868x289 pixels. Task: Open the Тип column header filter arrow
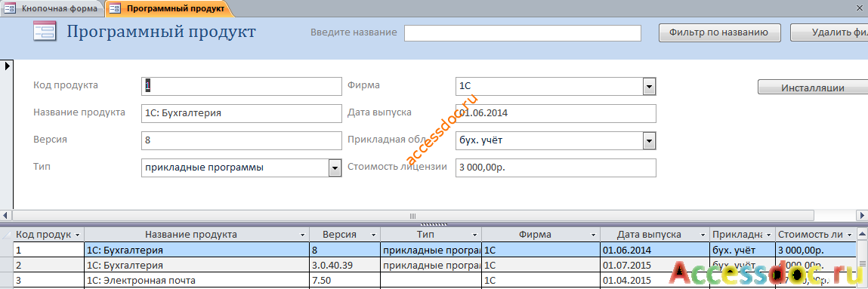click(475, 235)
